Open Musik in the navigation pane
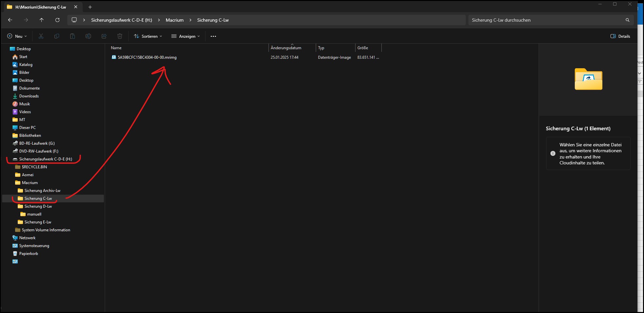 (25, 104)
